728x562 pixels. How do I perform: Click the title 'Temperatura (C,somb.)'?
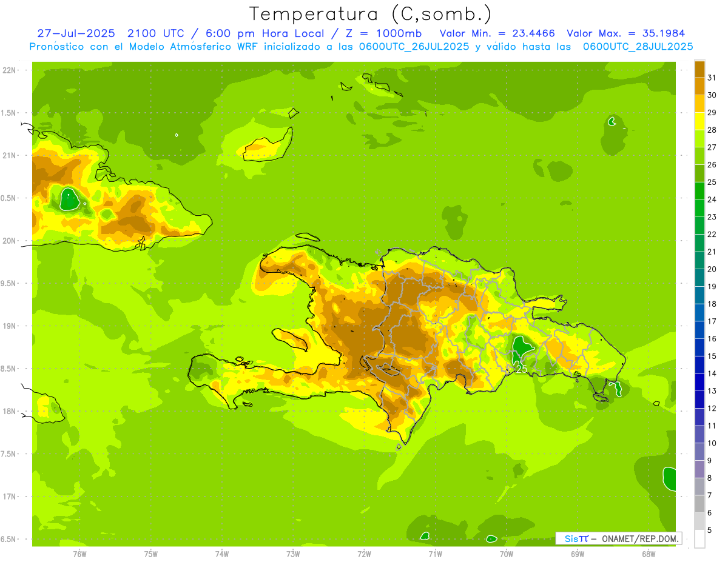pos(370,14)
